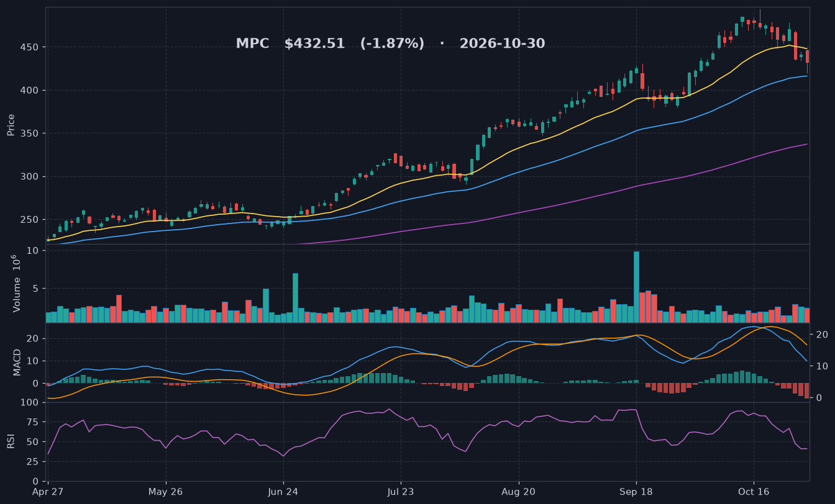Click the Aug 20 date label
This screenshot has width=835, height=504.
(518, 491)
